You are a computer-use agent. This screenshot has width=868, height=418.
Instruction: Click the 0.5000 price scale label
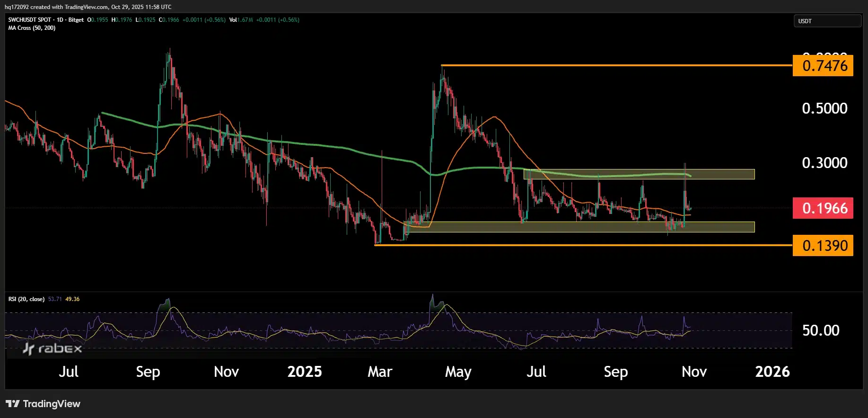click(x=824, y=108)
